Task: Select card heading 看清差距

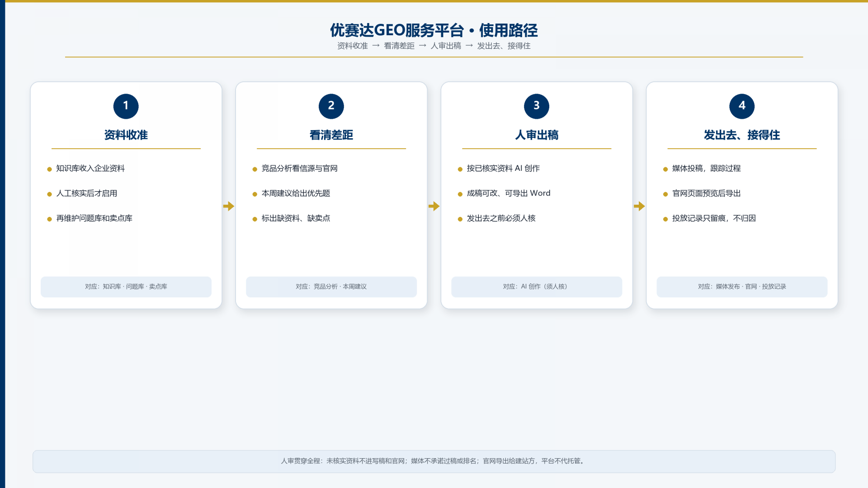Action: [331, 135]
